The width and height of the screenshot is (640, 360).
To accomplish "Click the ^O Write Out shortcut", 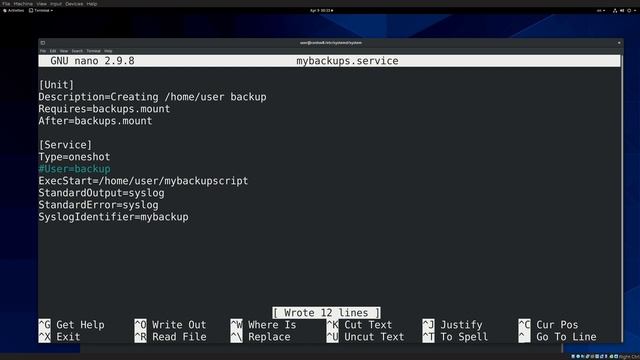I will (x=170, y=325).
